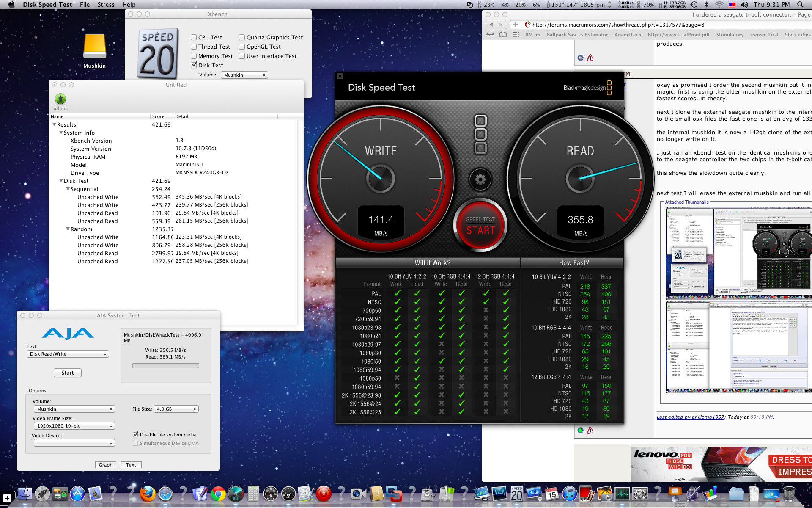Click Last edited by philipma1957 link
The width and height of the screenshot is (812, 508).
pyautogui.click(x=690, y=417)
